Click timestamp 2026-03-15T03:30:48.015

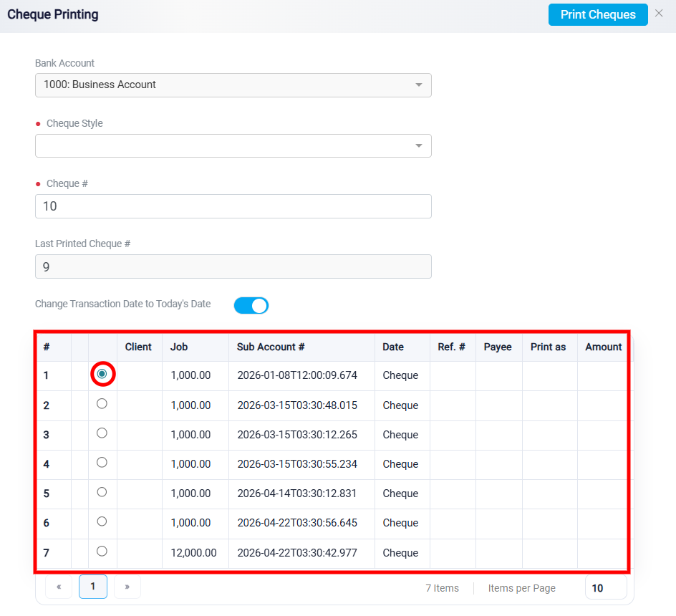click(x=297, y=405)
